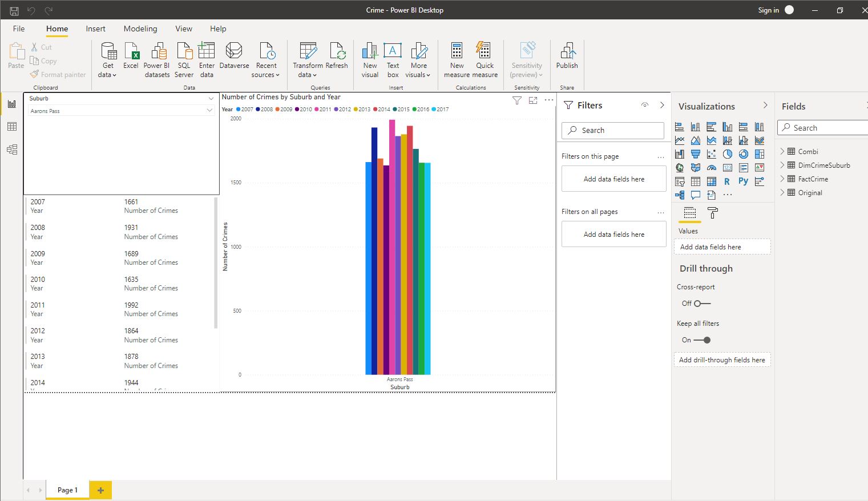This screenshot has width=868, height=501.
Task: Switch to Model view in left sidebar
Action: coord(12,150)
